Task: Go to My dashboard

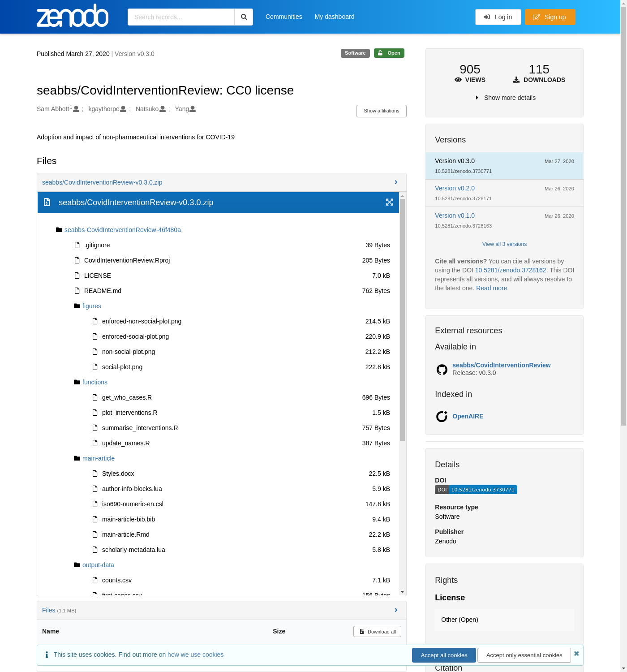Action: 334,17
